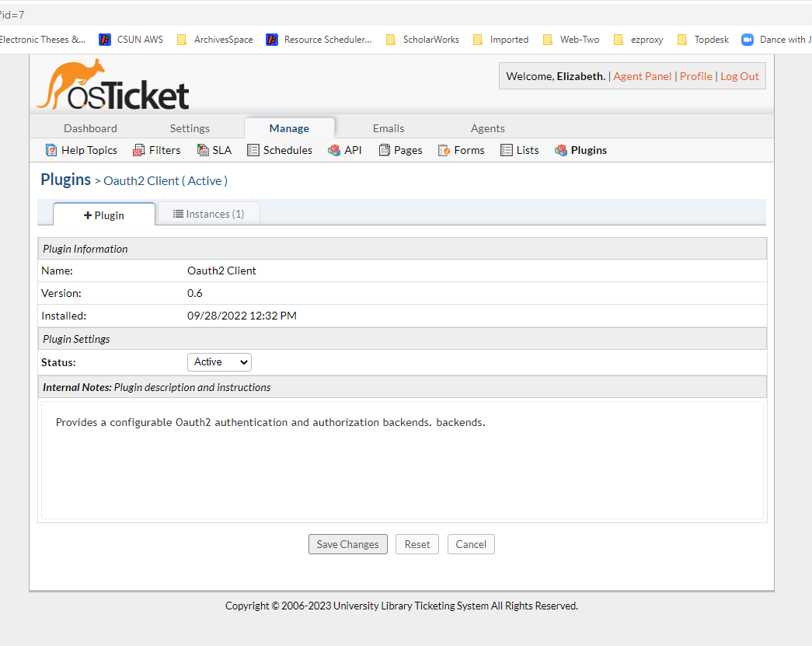Click the Reset button
The image size is (812, 646).
[x=417, y=544]
